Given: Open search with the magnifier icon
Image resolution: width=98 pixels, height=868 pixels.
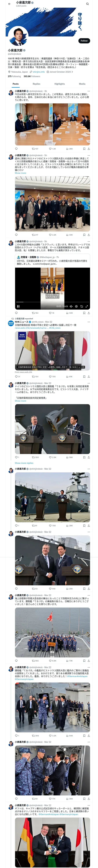Looking at the screenshot, I should point(88,4).
